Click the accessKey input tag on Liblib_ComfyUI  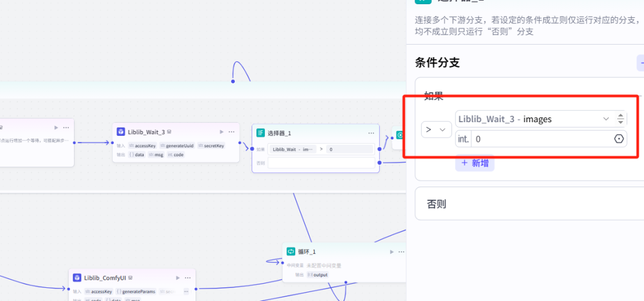pos(98,291)
